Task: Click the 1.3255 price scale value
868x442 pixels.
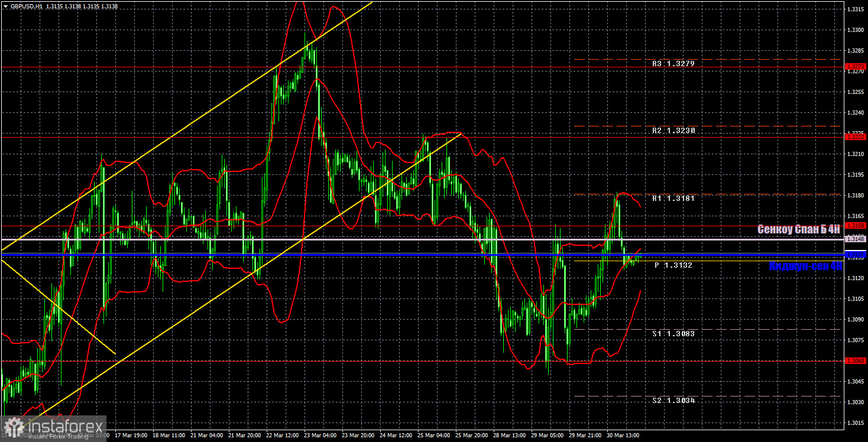Action: (856, 92)
